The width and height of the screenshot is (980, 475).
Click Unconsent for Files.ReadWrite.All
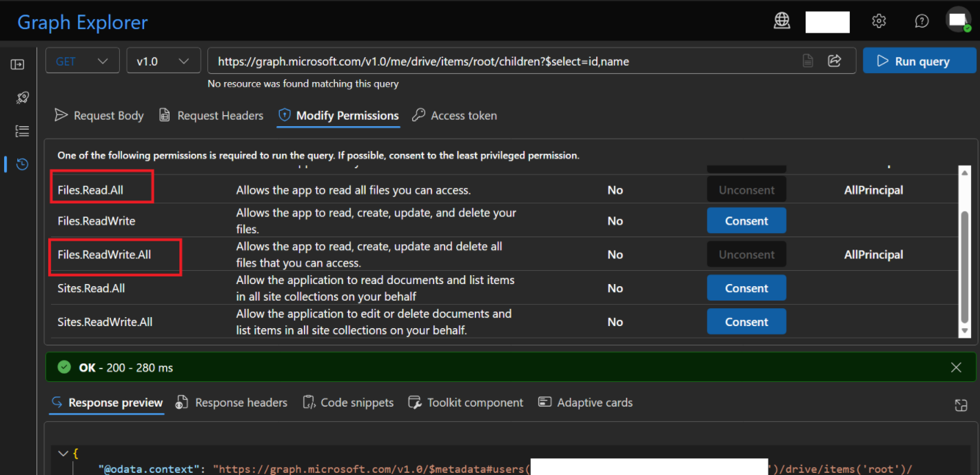coord(746,254)
